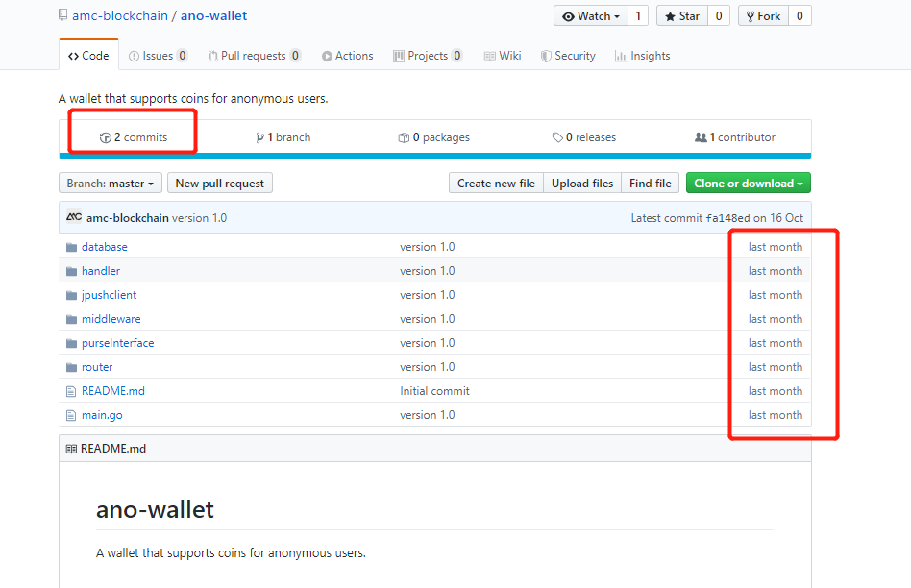911x588 pixels.
Task: Open the main.go file
Action: click(x=102, y=415)
